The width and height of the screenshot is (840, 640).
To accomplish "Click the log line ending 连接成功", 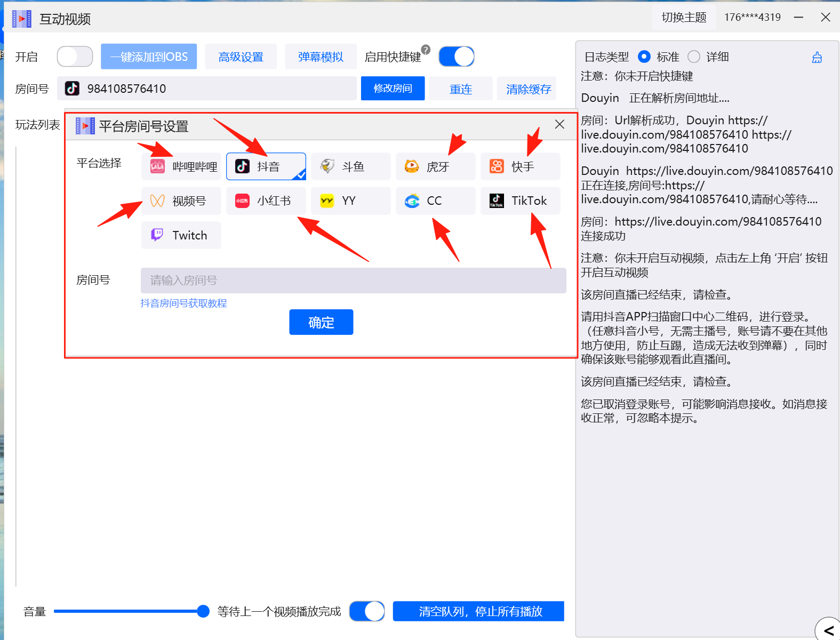I will 701,228.
